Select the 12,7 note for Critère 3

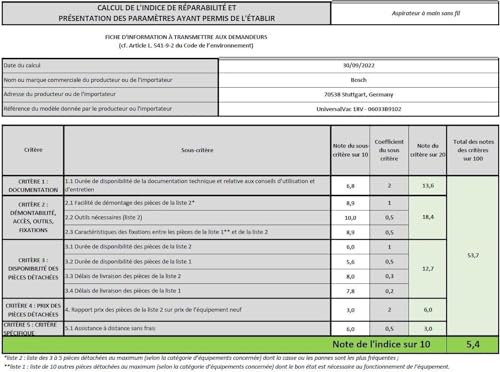pos(428,269)
